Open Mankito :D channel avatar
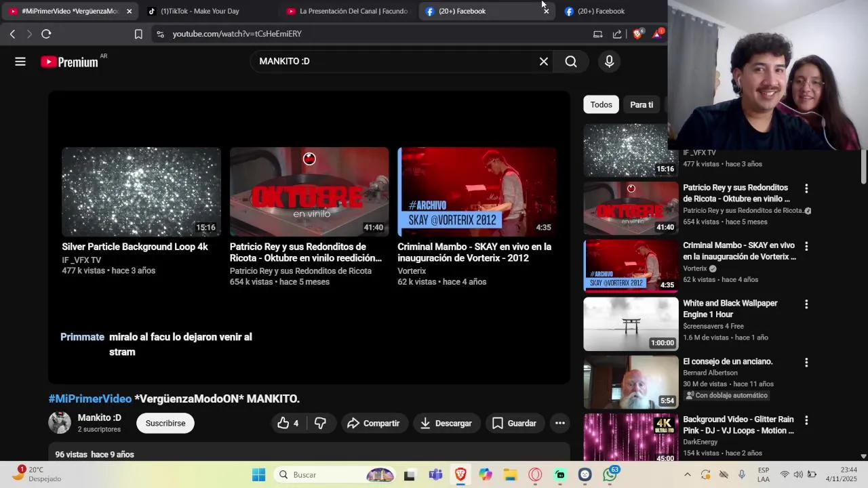 (60, 423)
